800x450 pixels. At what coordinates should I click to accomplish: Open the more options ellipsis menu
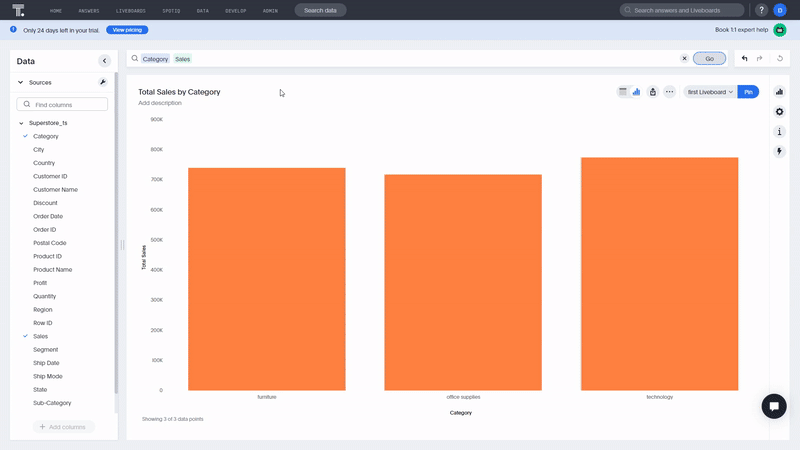click(x=669, y=92)
